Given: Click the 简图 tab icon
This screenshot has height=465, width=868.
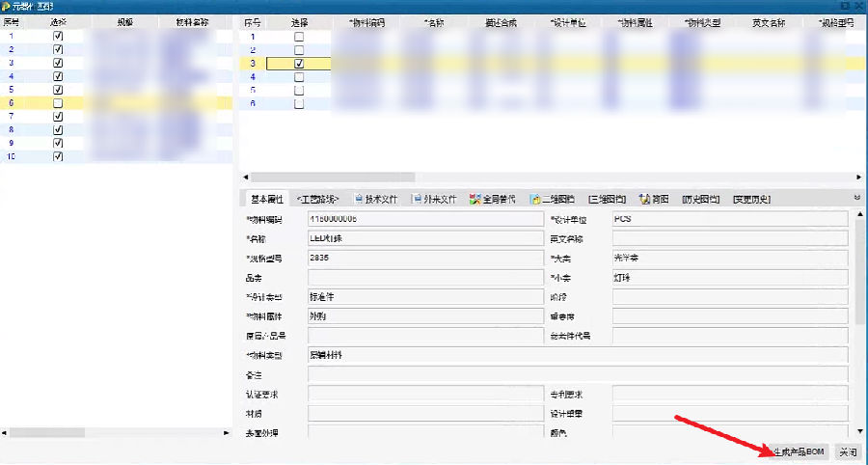Looking at the screenshot, I should click(643, 200).
